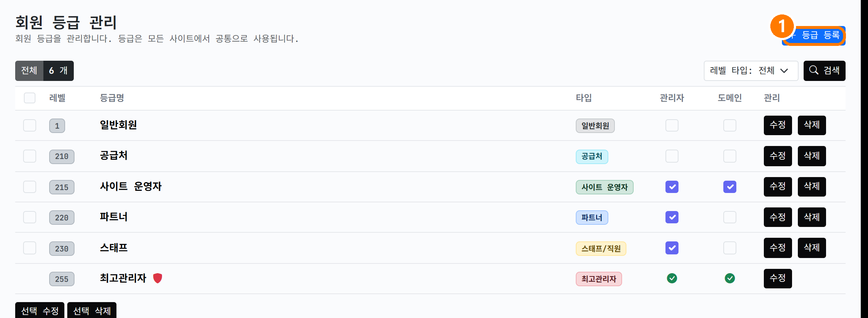Click the 선택 수정 bulk edit button
The width and height of the screenshot is (868, 318).
click(x=40, y=310)
